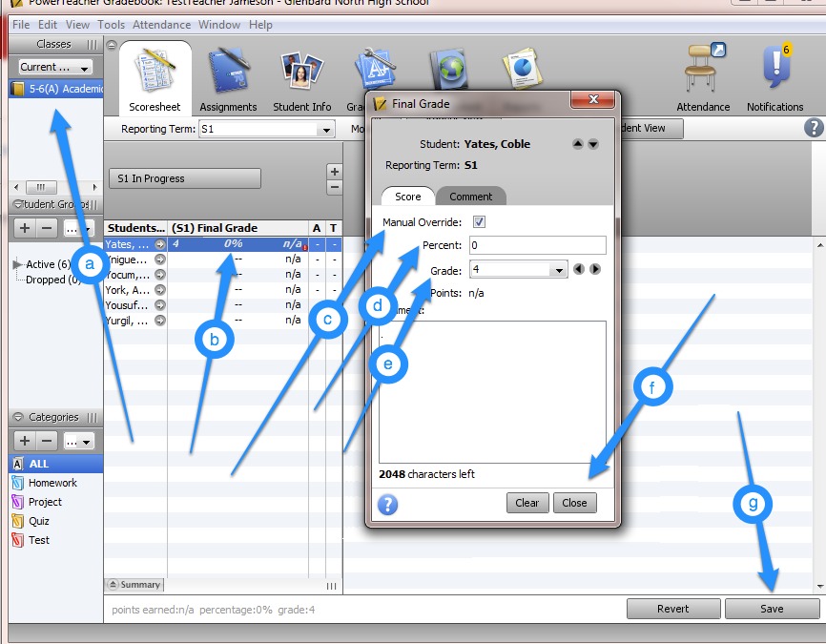The width and height of the screenshot is (826, 644).
Task: Click the help icon in Final Grade dialog
Action: (387, 504)
